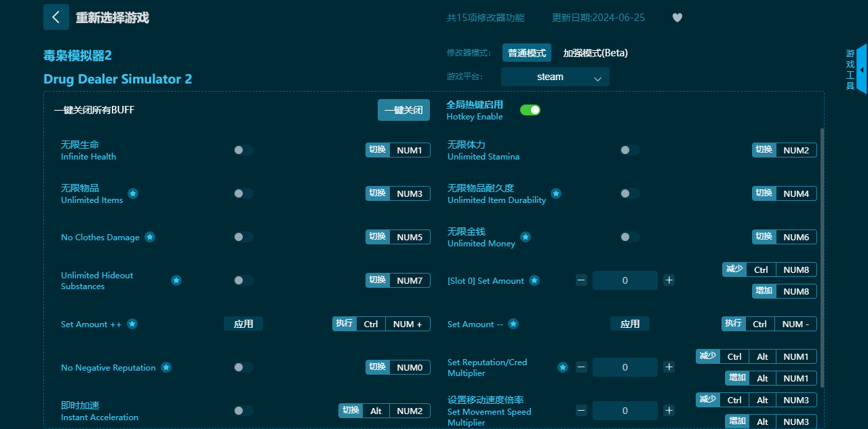Switch on Unlimited Money toggle

[630, 237]
